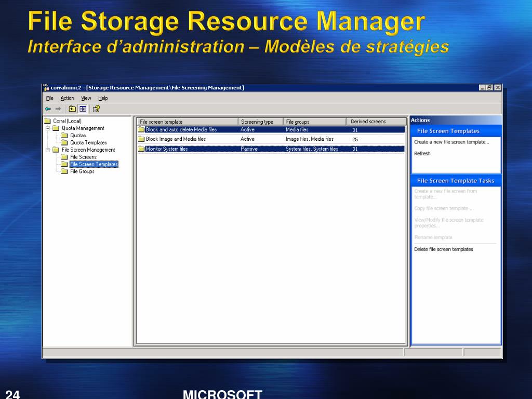Screen dimensions: 532x399
Task: Click the Media files group cell in first row
Action: [297, 129]
